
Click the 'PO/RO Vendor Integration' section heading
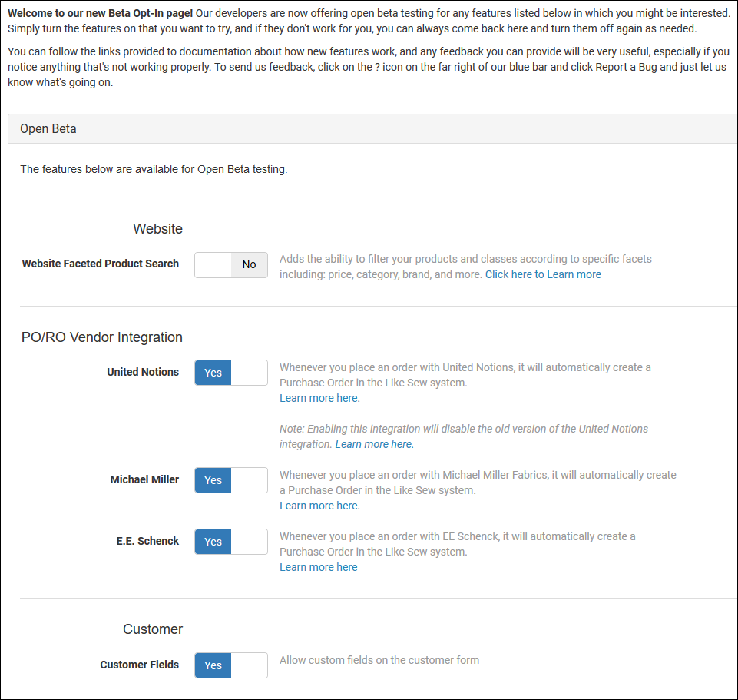pyautogui.click(x=102, y=337)
